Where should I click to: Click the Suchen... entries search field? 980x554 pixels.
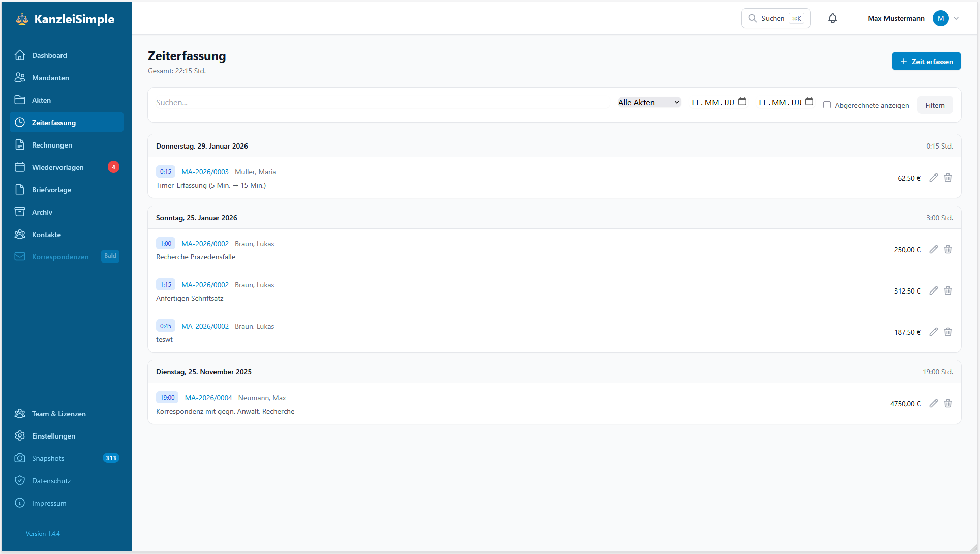(x=381, y=102)
